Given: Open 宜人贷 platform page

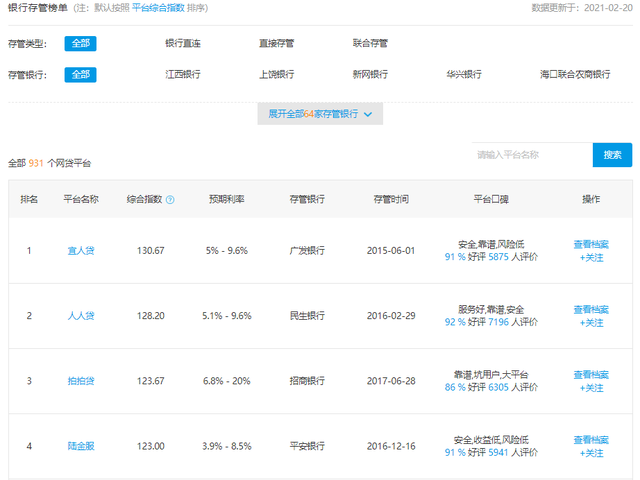Looking at the screenshot, I should point(81,251).
